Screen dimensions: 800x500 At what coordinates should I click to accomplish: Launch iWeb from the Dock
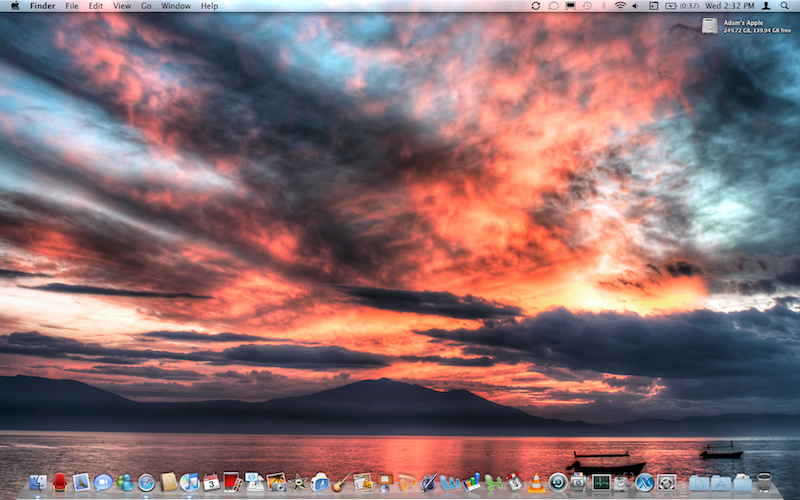click(320, 482)
